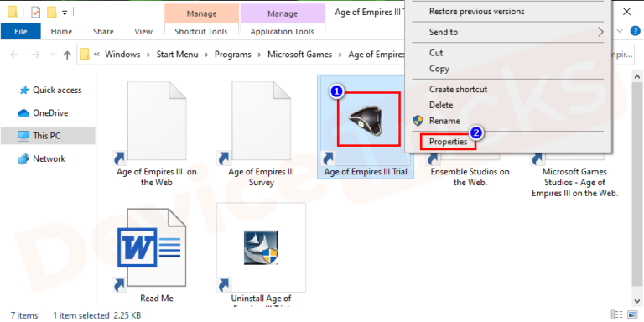Screen dimensions: 644x322
Task: Click the 'Age of Empires III Trial' label
Action: click(366, 172)
